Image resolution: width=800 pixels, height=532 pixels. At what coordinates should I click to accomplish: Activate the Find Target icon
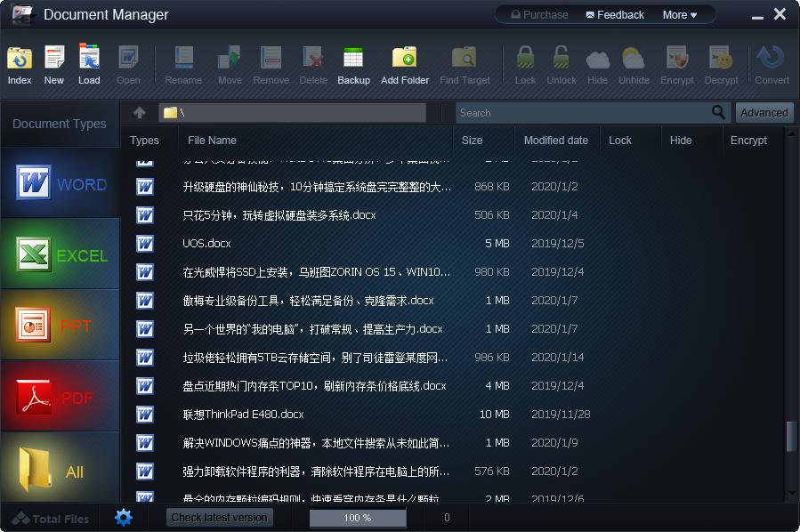click(x=464, y=62)
